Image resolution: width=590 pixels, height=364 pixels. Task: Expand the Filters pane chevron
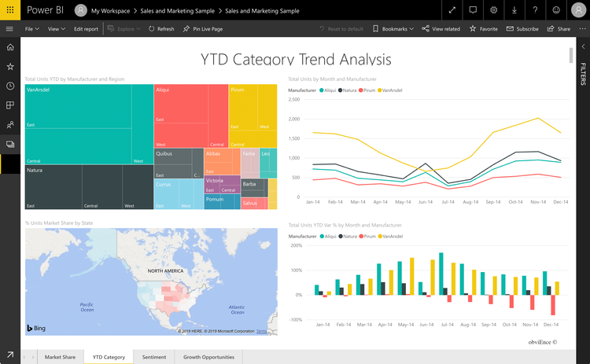(583, 46)
